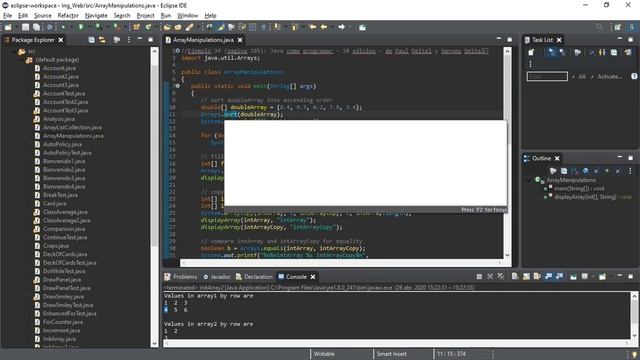Click the New Java Package icon
The width and height of the screenshot is (640, 360).
(136, 27)
